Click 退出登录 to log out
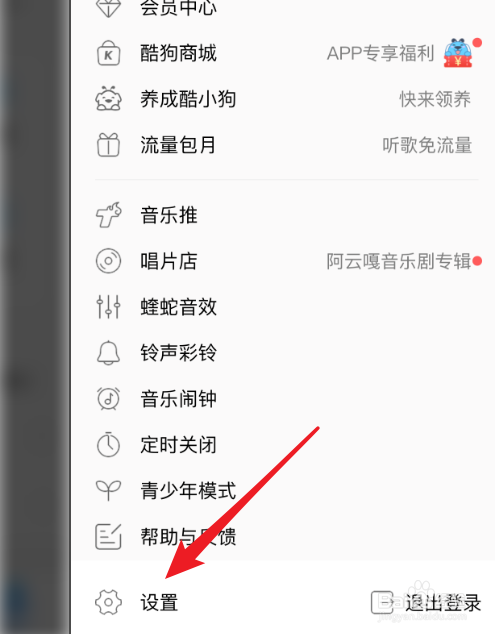The image size is (495, 634). tap(426, 602)
